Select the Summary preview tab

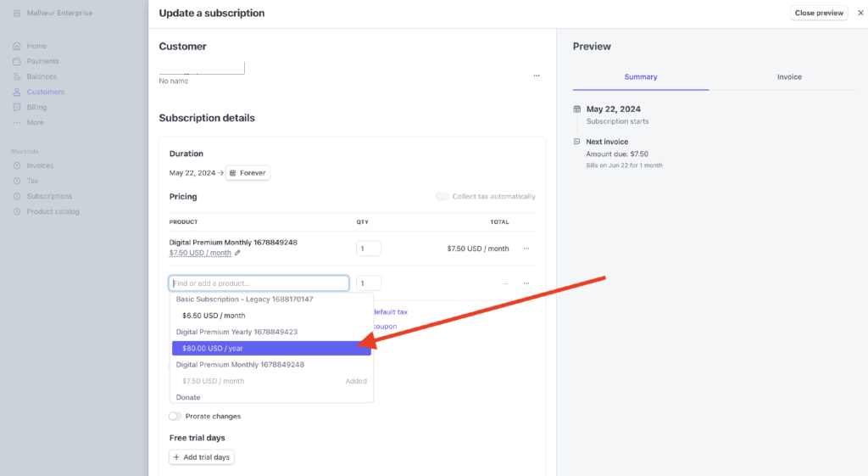641,76
